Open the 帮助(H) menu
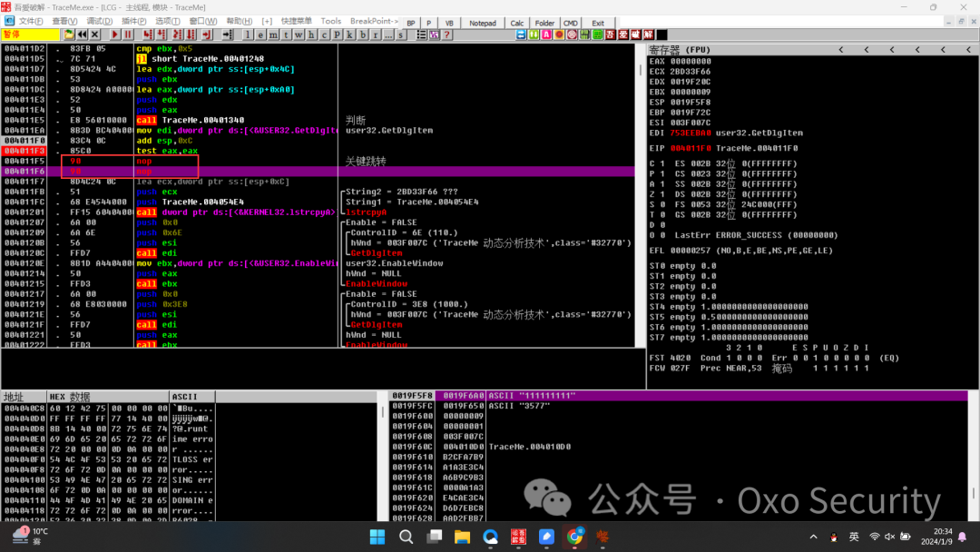Screen dimensions: 980x552 240,21
